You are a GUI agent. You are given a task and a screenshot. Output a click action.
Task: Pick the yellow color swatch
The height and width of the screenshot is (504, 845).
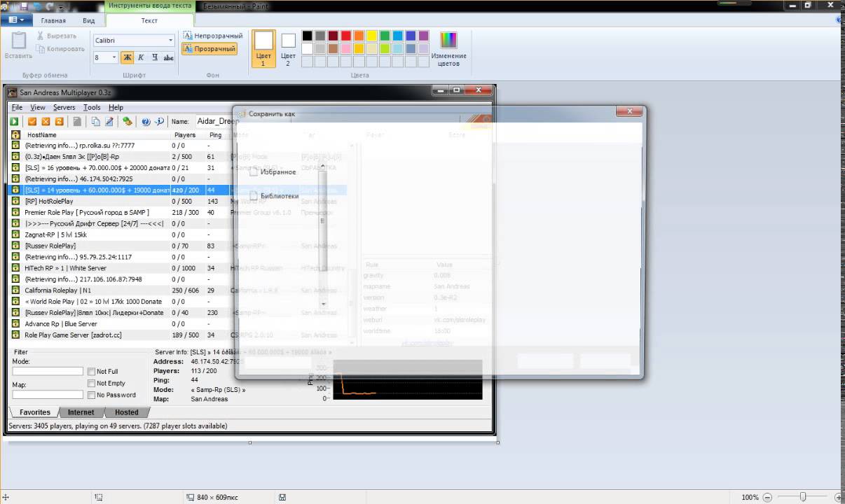tap(371, 36)
